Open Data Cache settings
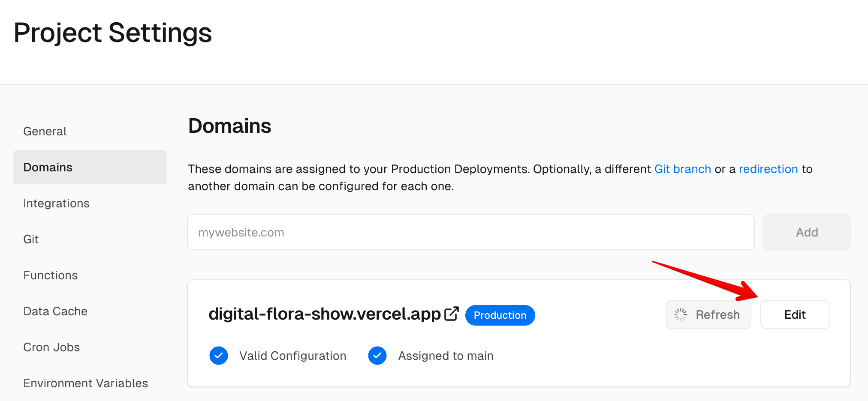 tap(55, 311)
